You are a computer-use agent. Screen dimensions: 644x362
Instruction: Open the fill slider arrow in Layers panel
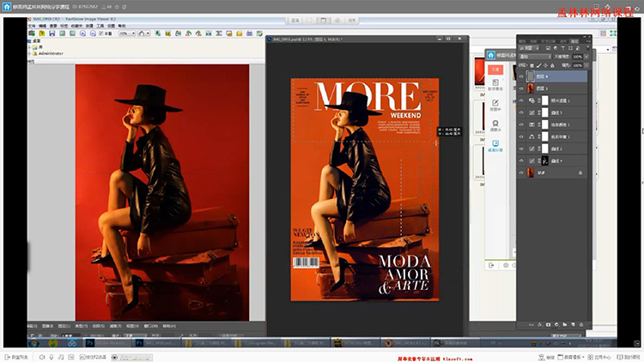point(586,66)
